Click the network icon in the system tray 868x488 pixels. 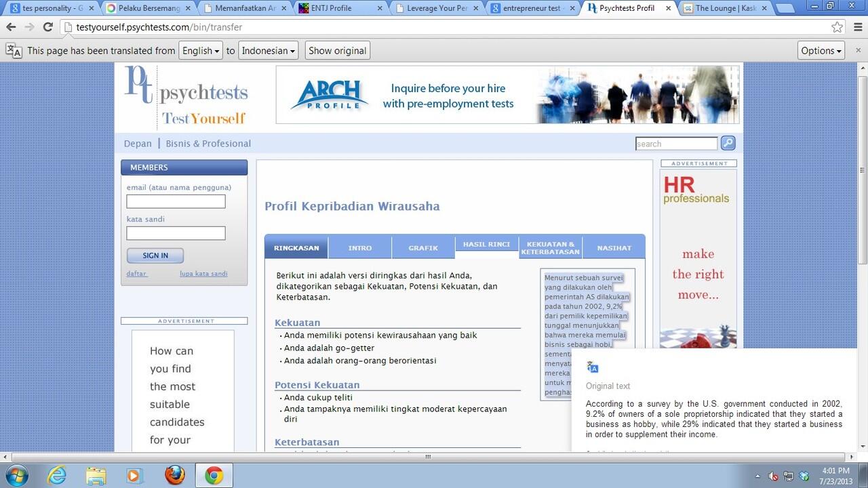(x=789, y=476)
